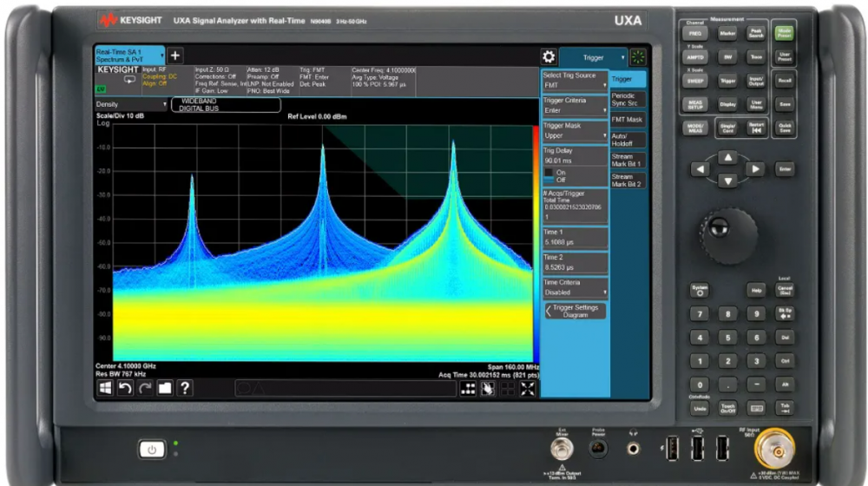Open the Windows start icon in toolbar
The width and height of the screenshot is (868, 486).
pyautogui.click(x=105, y=388)
